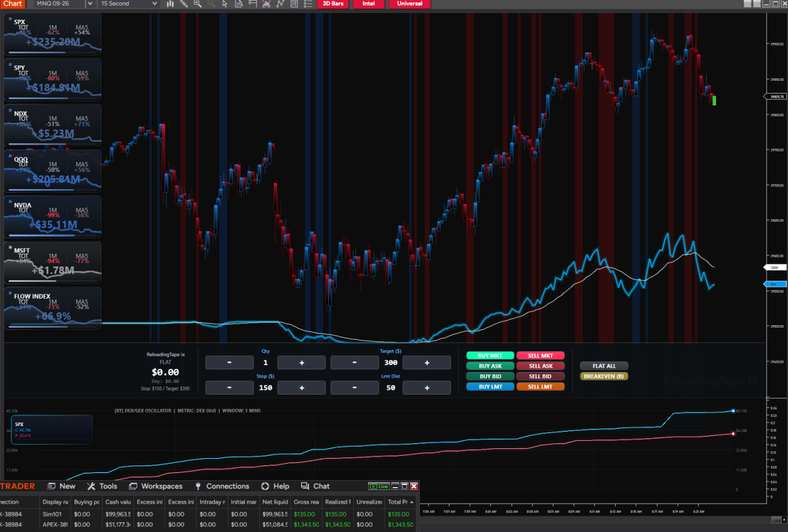Increase Qty with plus button
788x532 pixels.
tap(302, 363)
